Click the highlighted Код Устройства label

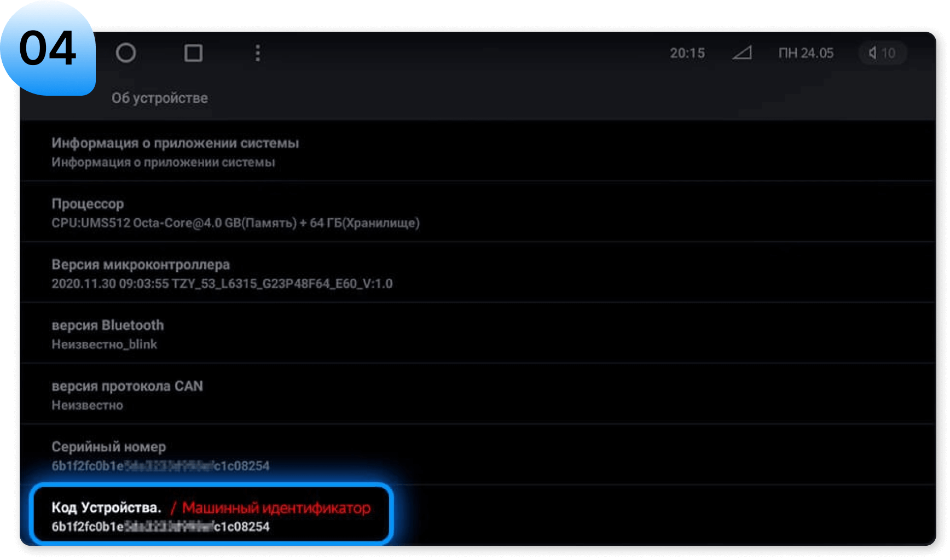[106, 507]
